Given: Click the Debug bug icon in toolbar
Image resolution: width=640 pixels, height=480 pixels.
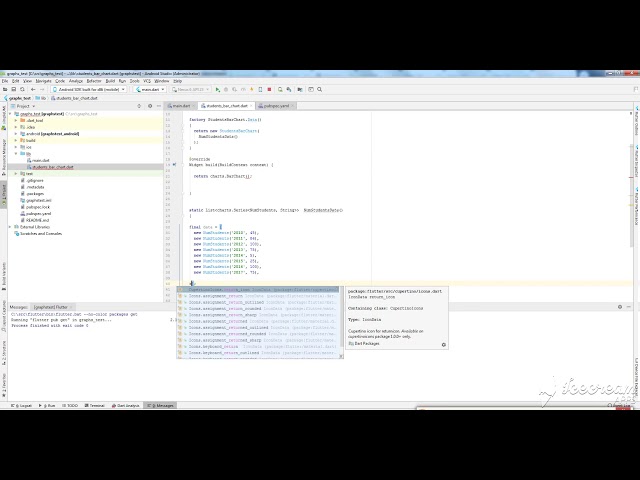Looking at the screenshot, I should pyautogui.click(x=225, y=89).
